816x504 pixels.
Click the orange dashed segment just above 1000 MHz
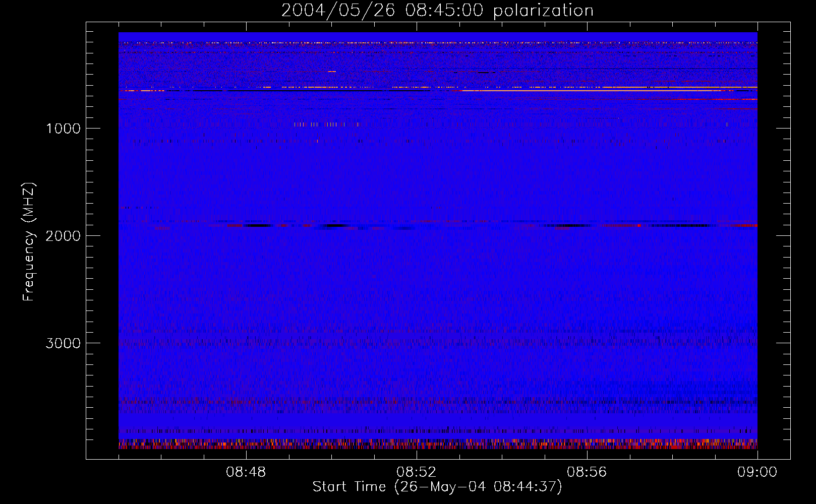pos(319,124)
